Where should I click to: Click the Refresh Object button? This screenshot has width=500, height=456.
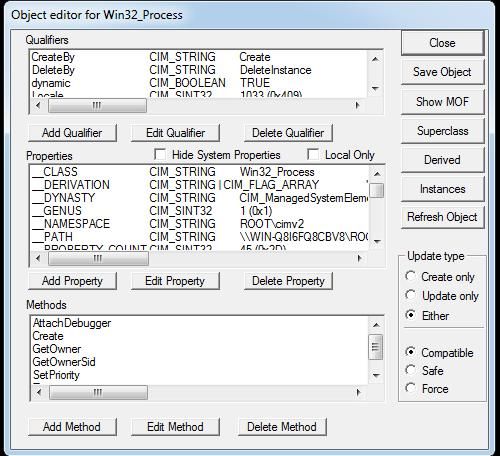click(x=442, y=217)
